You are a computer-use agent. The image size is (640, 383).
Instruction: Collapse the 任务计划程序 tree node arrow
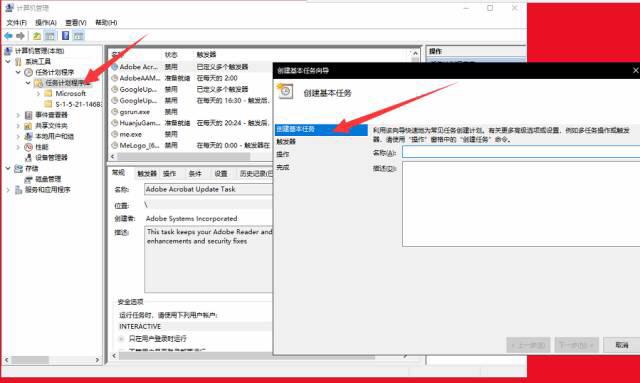[18, 72]
